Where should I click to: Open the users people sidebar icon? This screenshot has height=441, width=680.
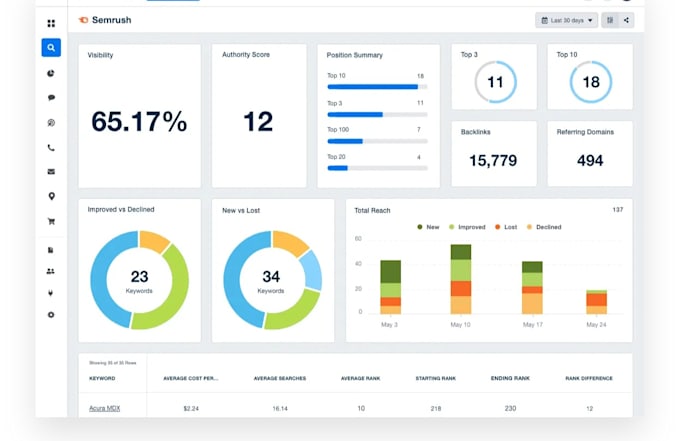[x=51, y=271]
